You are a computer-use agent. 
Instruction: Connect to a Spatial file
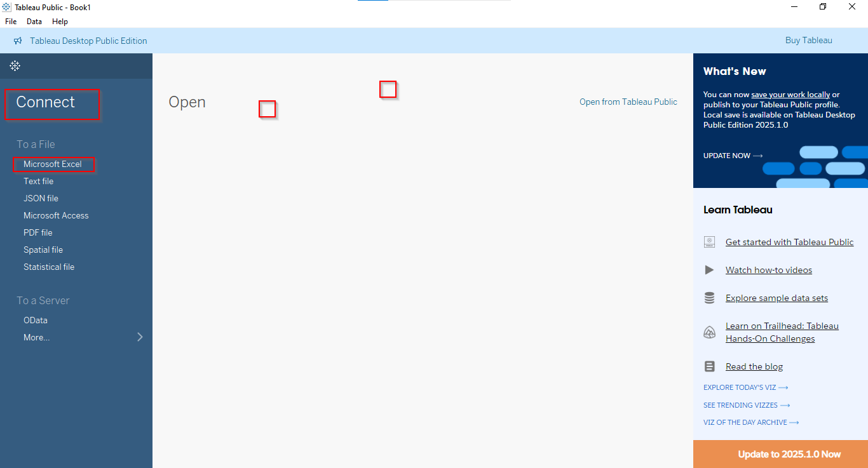pos(43,250)
